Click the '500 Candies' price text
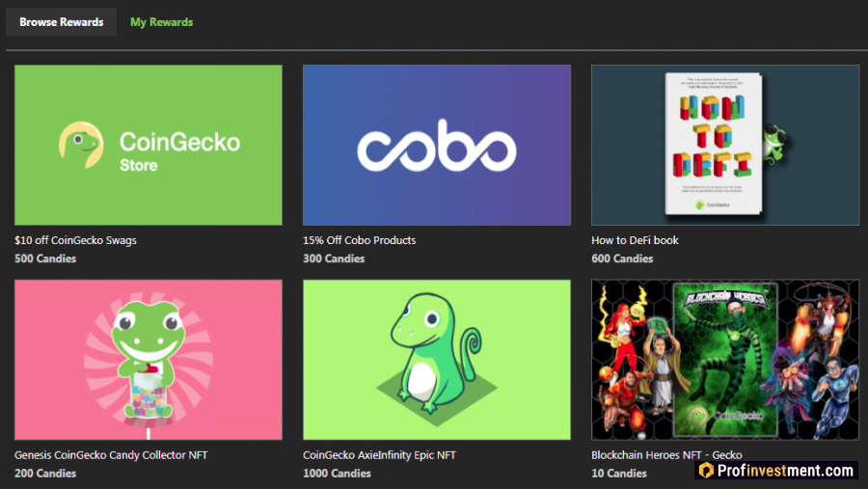Screen dimensions: 868x489 click(45, 258)
